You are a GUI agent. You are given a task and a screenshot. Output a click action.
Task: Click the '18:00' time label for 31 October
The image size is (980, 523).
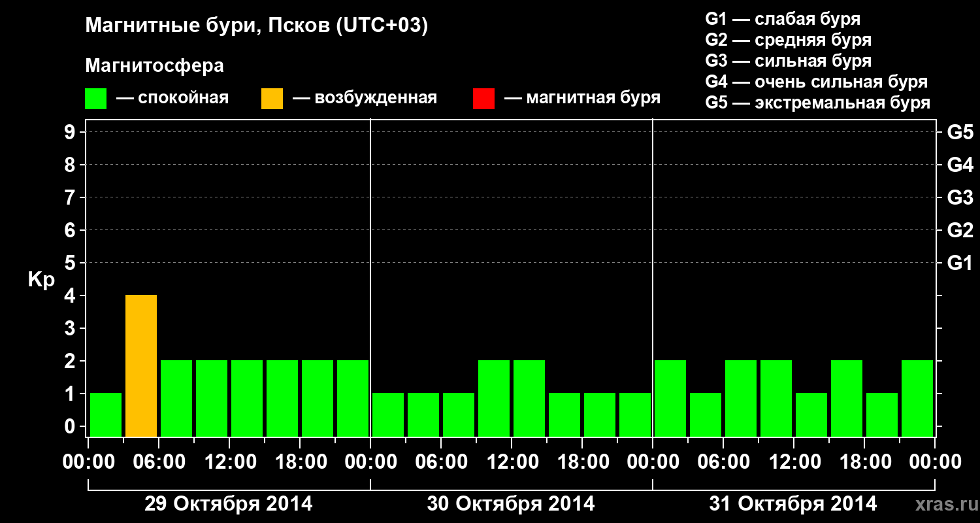[x=864, y=462]
